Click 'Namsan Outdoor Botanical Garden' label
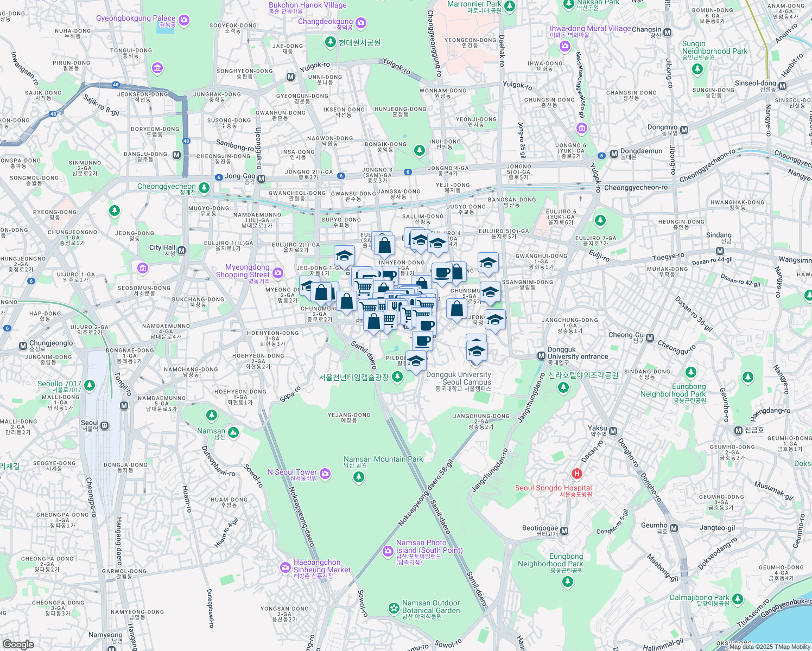 tap(431, 607)
